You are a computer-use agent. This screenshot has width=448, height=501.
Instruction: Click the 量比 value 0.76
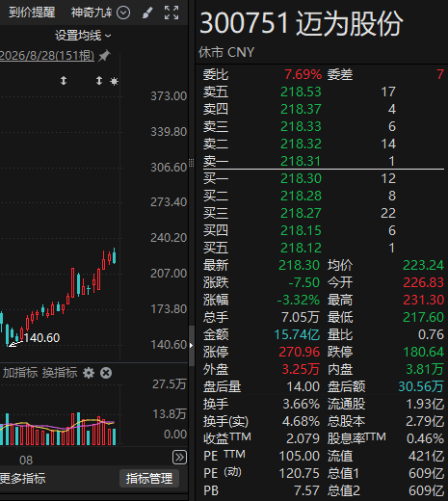tap(431, 334)
